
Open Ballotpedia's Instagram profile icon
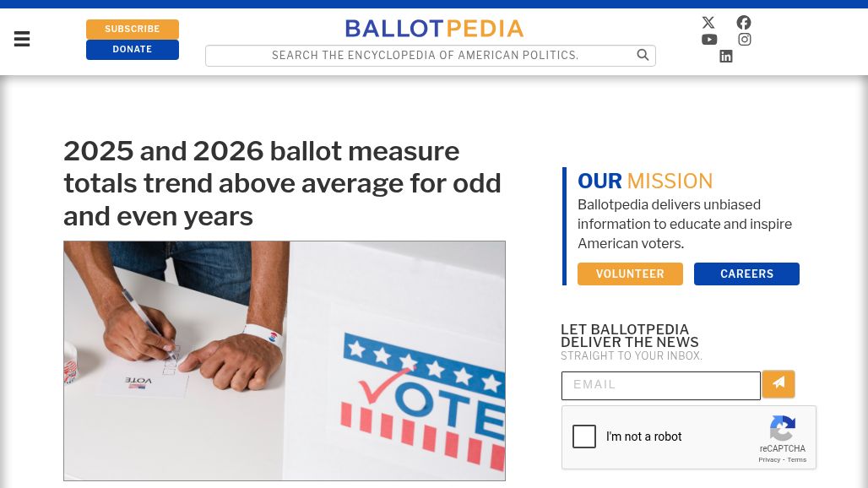click(745, 40)
